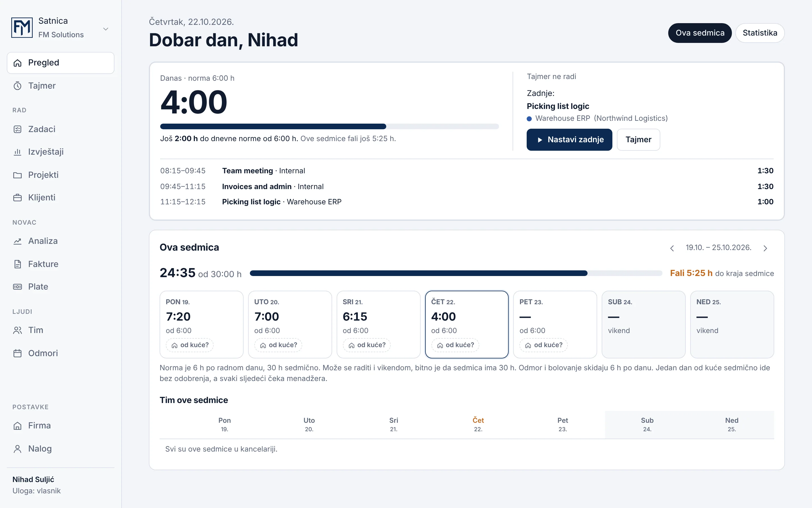Toggle 'od kuće?' for ČET 22.
This screenshot has width=812, height=508.
[455, 345]
